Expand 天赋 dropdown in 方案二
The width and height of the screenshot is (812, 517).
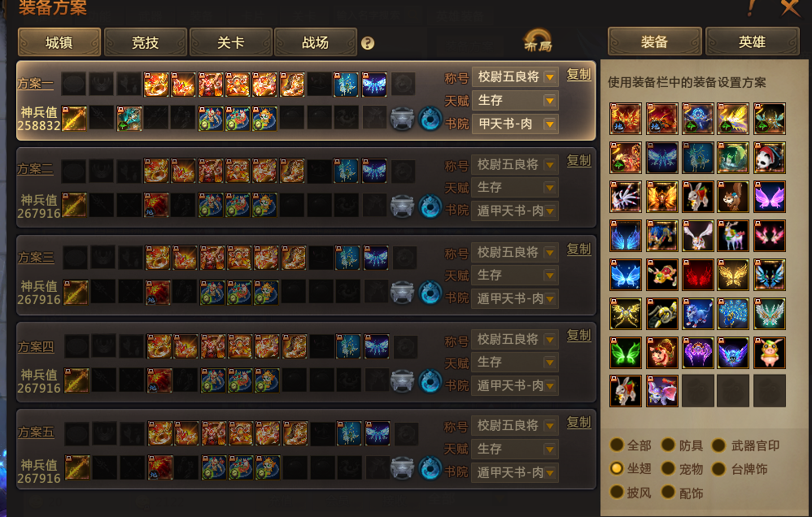click(x=515, y=187)
